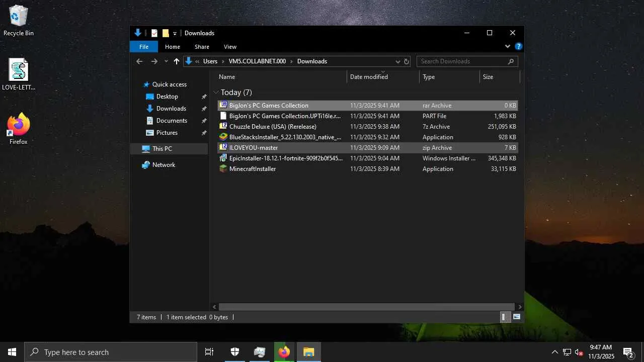Open the File menu tab
This screenshot has width=644, height=362.
[144, 47]
